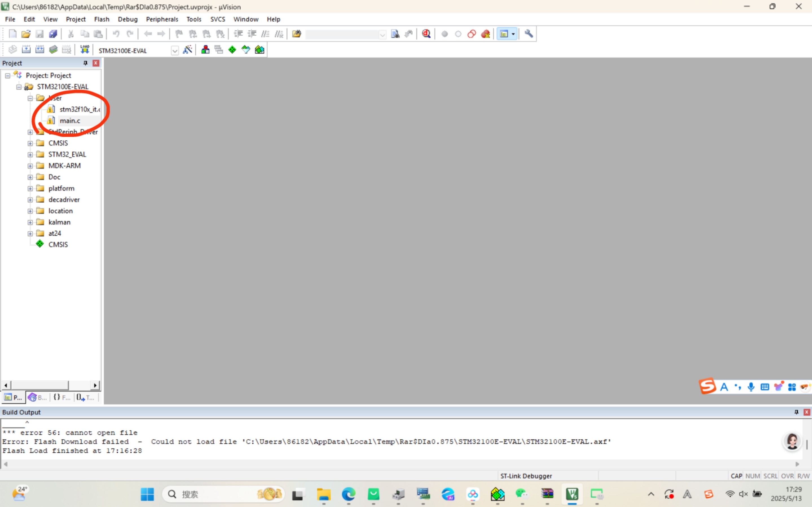The height and width of the screenshot is (507, 812).
Task: Open the Flash menu
Action: (102, 19)
